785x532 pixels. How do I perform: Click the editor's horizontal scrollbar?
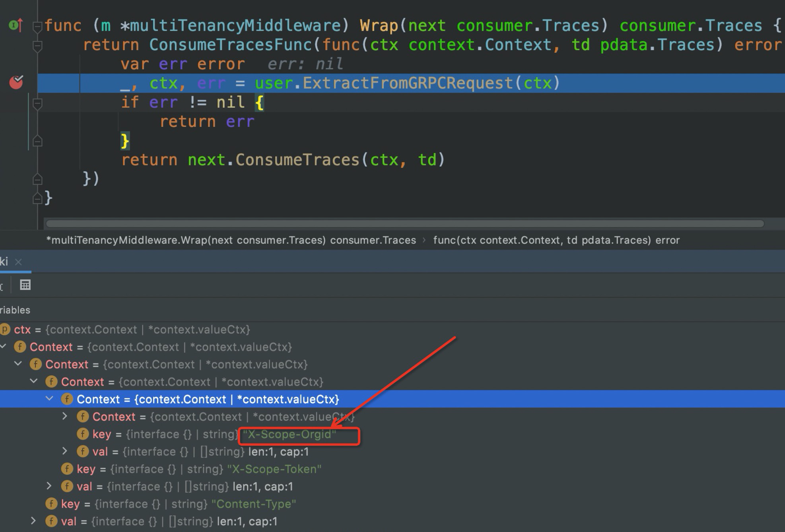tap(405, 223)
